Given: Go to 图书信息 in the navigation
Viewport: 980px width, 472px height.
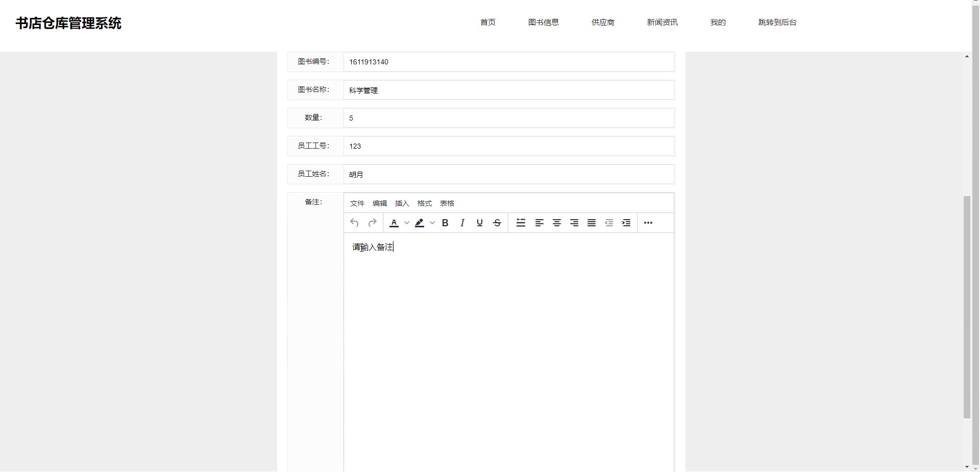Looking at the screenshot, I should (x=544, y=22).
